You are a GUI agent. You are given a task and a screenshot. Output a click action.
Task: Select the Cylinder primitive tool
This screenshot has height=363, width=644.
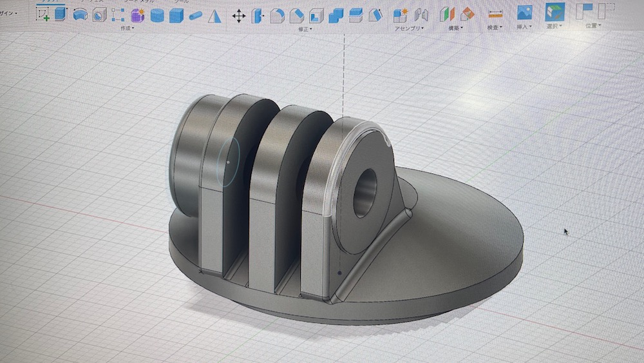tap(156, 16)
